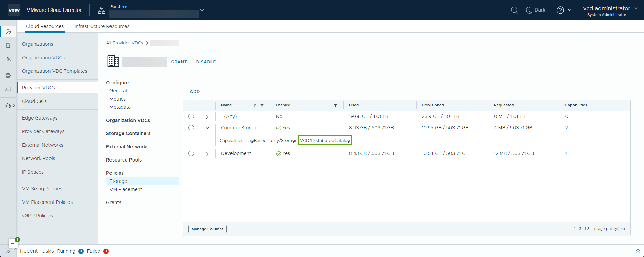Click the Development policy name cell
The image size is (644, 257).
tap(236, 153)
